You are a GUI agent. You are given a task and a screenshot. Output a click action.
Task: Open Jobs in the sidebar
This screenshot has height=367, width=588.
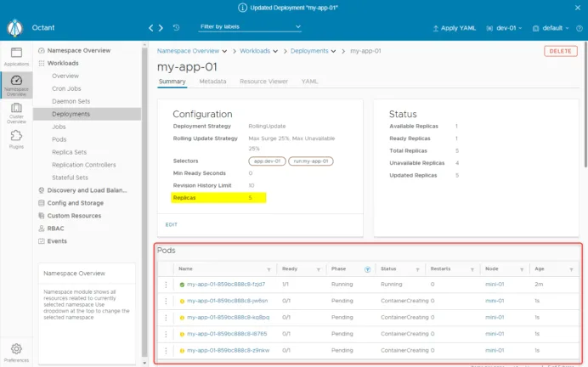(59, 127)
